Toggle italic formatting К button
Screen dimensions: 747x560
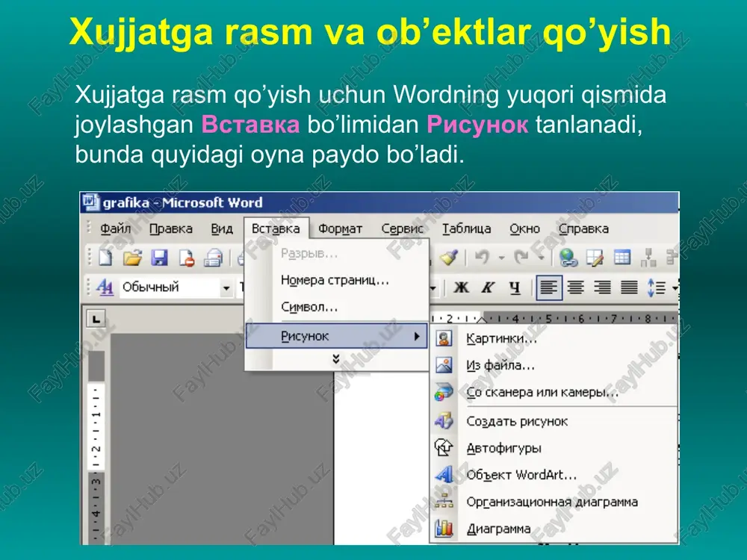[487, 287]
